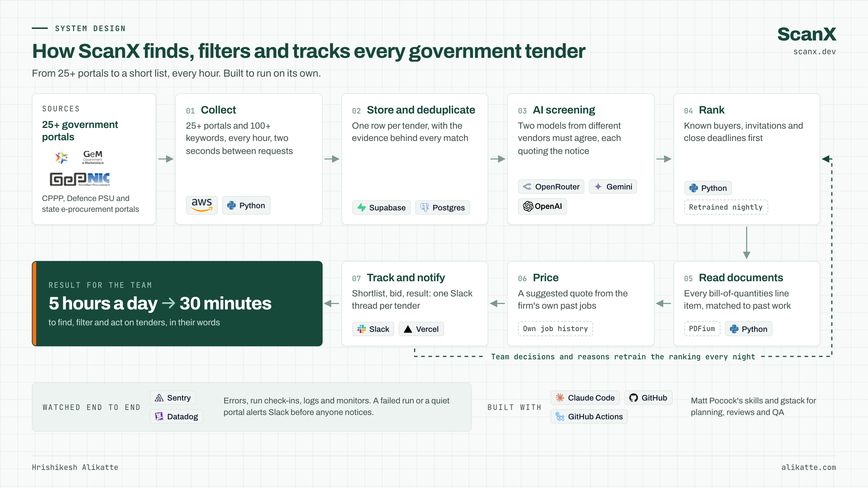The height and width of the screenshot is (488, 868).
Task: Click the '04 Rank' heading
Action: point(704,110)
